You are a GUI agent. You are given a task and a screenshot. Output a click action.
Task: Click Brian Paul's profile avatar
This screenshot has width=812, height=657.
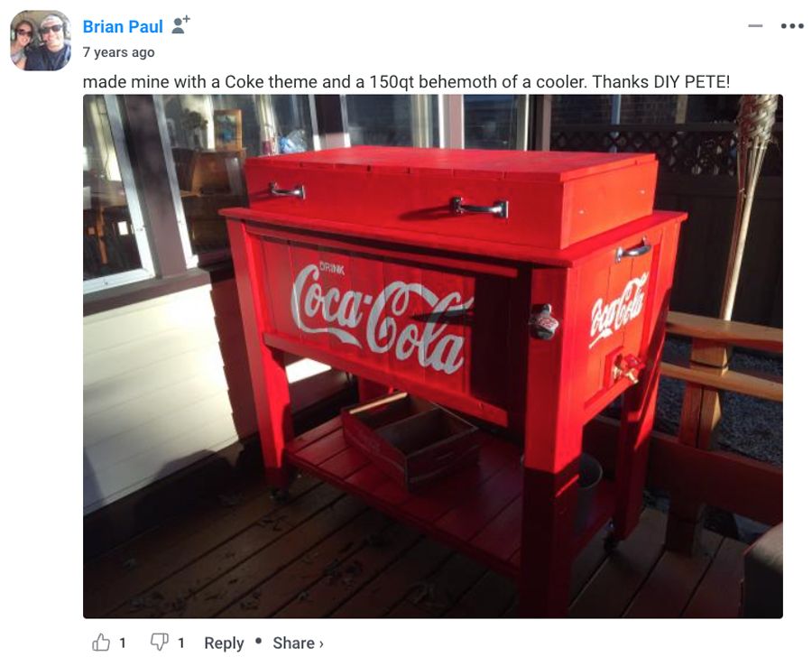41,41
